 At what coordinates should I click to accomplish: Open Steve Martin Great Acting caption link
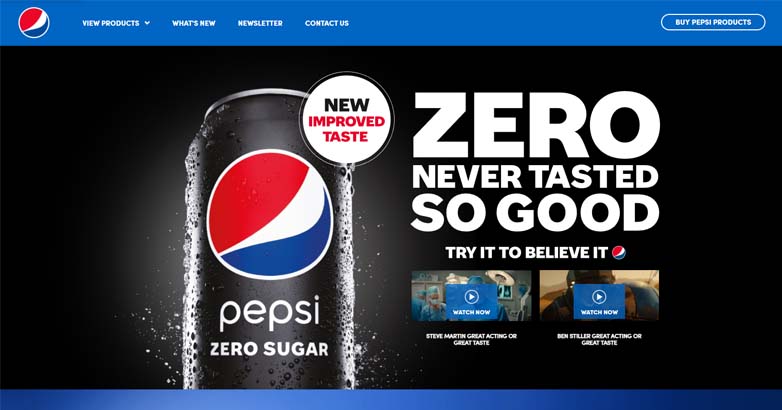[471, 339]
